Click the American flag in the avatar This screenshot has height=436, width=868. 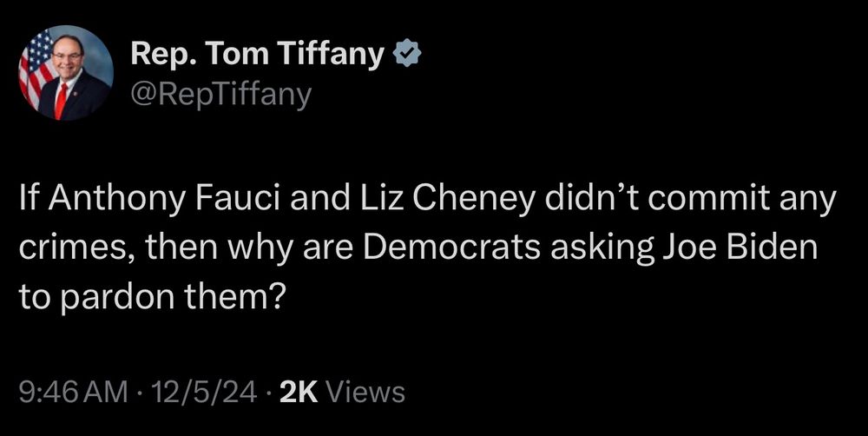click(35, 67)
